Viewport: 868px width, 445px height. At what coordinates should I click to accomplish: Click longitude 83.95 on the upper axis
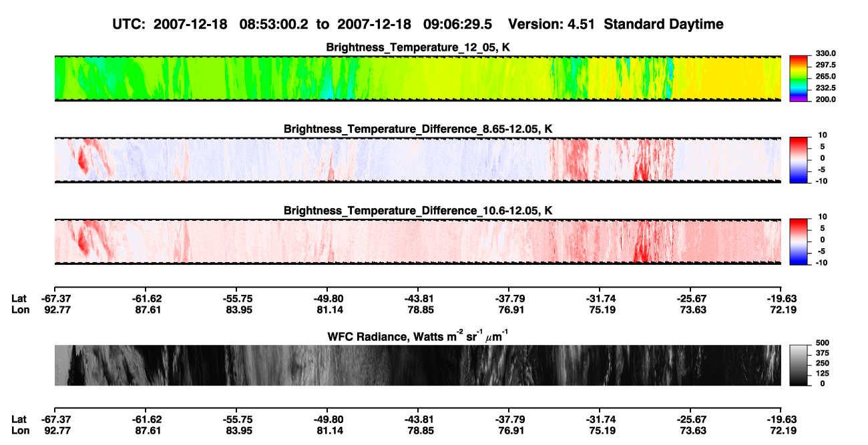[238, 309]
